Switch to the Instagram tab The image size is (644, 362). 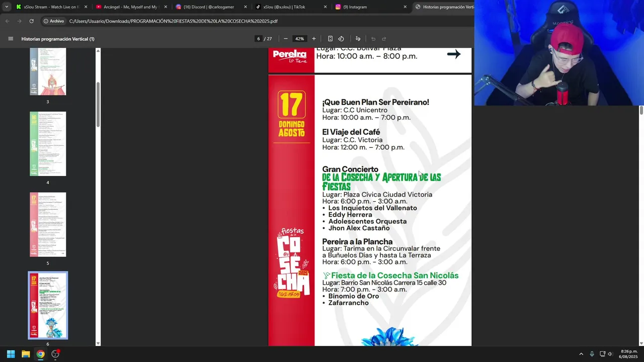coord(371,7)
